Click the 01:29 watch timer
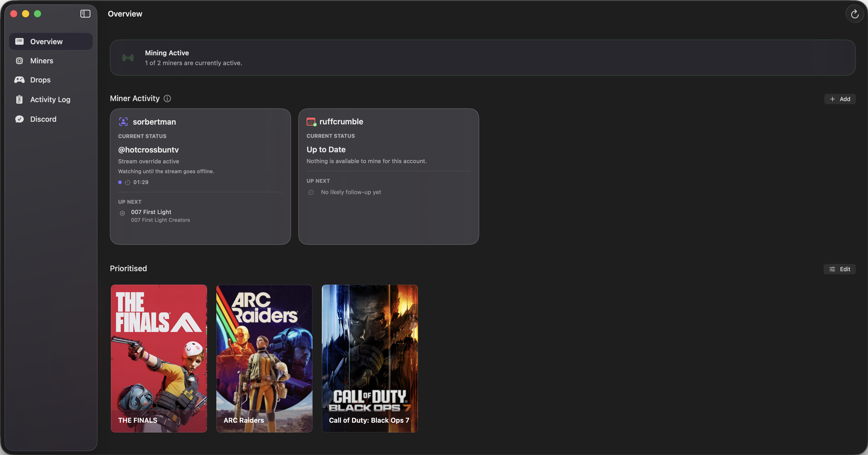The image size is (868, 455). tap(141, 182)
